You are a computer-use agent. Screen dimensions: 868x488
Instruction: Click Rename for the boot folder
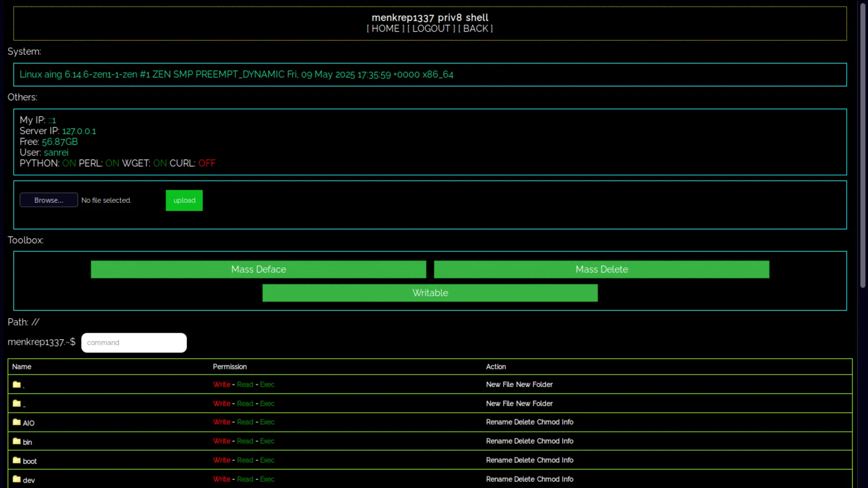pyautogui.click(x=499, y=460)
